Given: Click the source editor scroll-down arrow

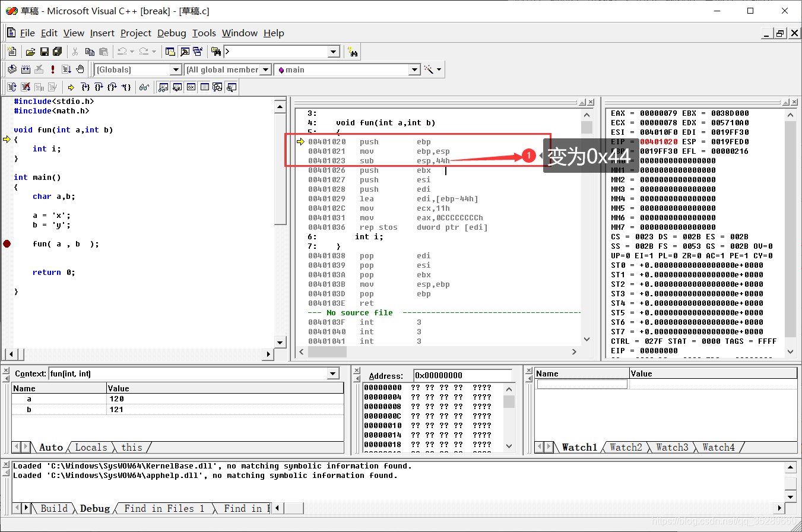Looking at the screenshot, I should (280, 341).
